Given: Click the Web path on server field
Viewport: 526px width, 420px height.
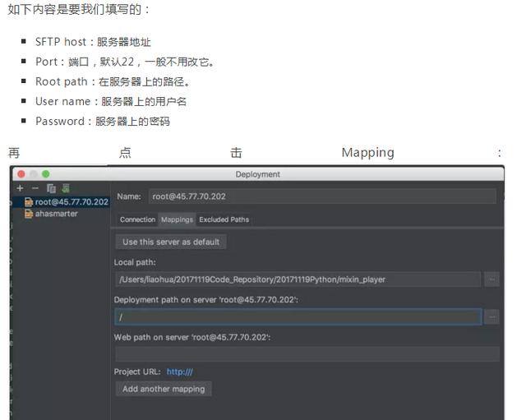Looking at the screenshot, I should tap(307, 354).
